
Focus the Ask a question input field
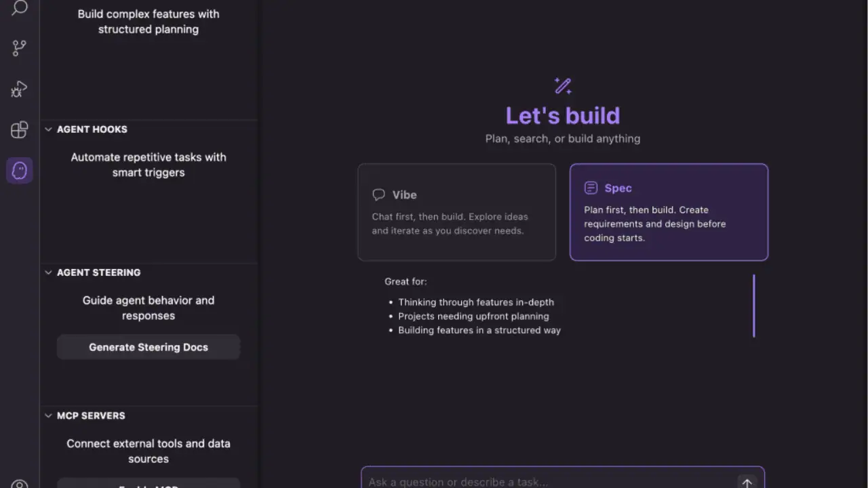(549, 482)
